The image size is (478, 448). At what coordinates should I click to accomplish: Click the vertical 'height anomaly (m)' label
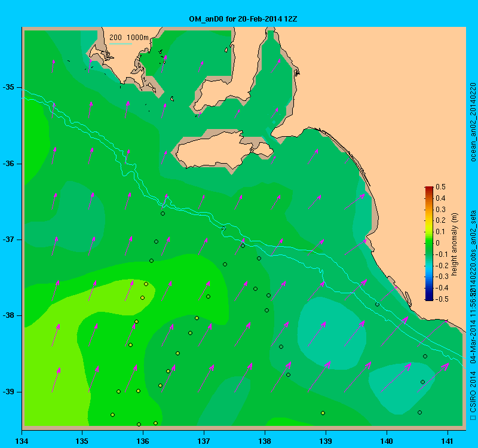pyautogui.click(x=455, y=244)
